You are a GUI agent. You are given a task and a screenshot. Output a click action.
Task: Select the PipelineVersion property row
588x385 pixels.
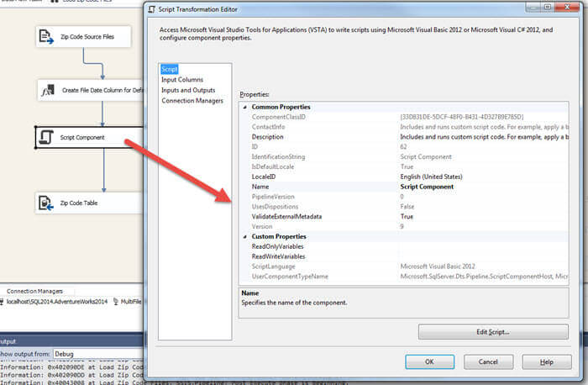[404, 197]
